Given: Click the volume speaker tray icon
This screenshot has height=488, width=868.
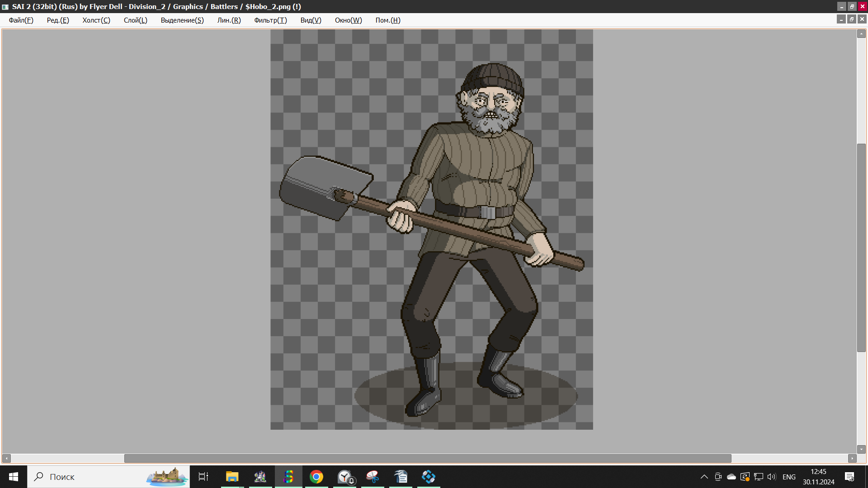Looking at the screenshot, I should click(x=771, y=477).
